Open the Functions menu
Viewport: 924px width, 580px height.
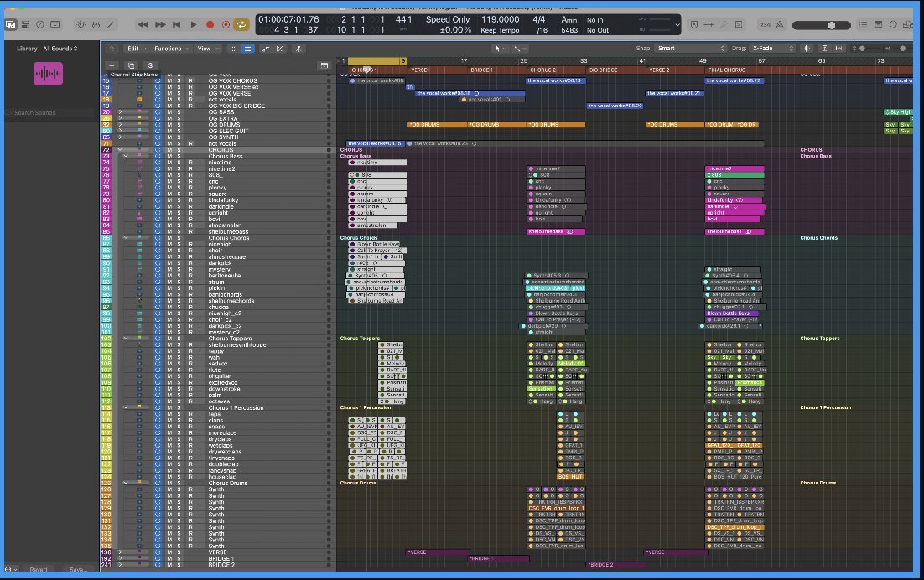171,49
